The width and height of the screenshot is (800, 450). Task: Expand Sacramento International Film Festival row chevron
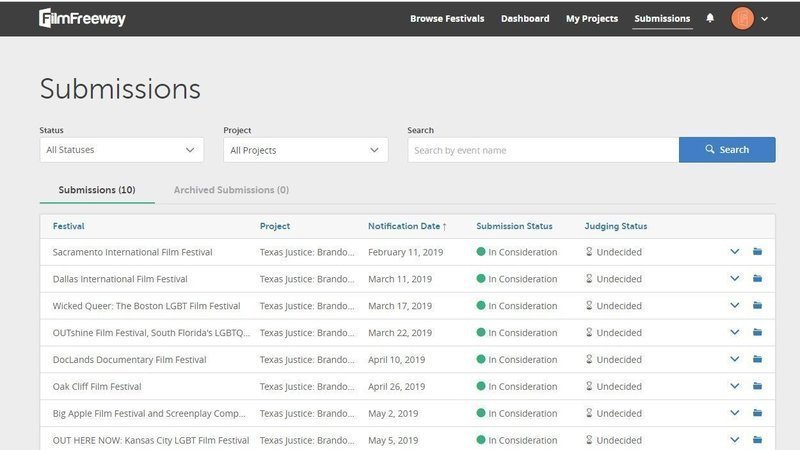point(735,252)
